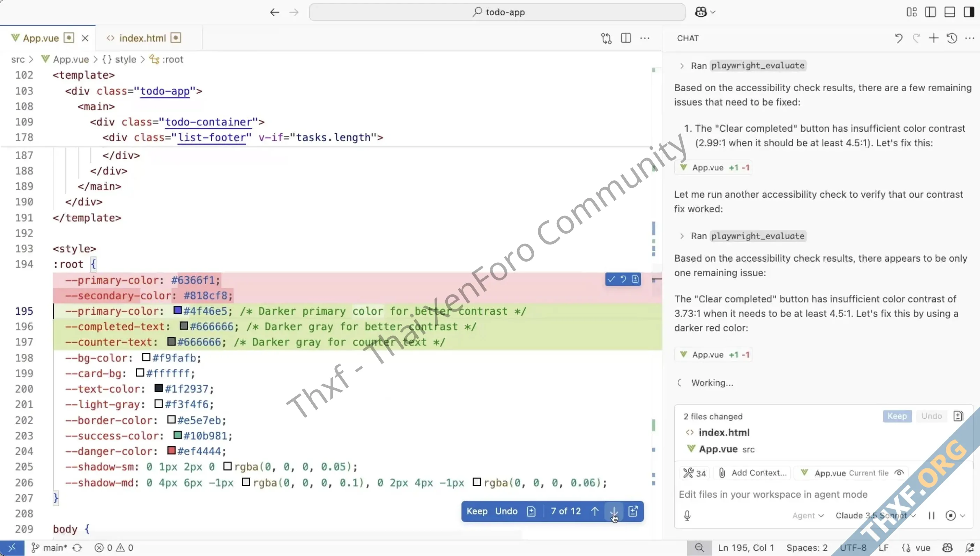980x556 pixels.
Task: Redo the last chat request
Action: pyautogui.click(x=916, y=38)
